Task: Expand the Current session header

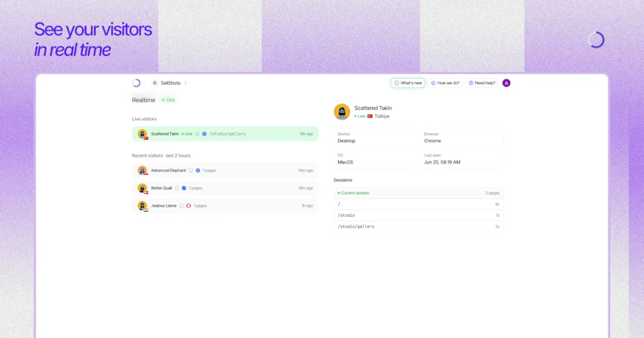Action: 419,193
